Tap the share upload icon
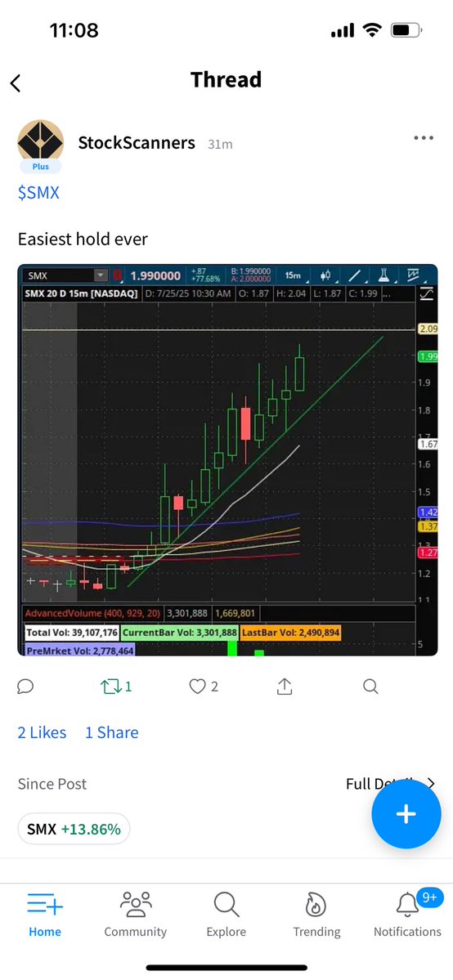The height and width of the screenshot is (980, 453). pos(284,687)
